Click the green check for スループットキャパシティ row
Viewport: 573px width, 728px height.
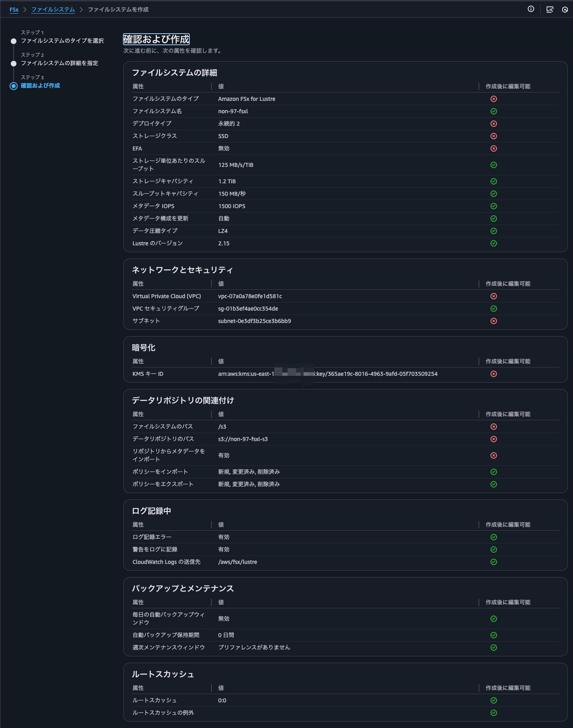[x=494, y=194]
